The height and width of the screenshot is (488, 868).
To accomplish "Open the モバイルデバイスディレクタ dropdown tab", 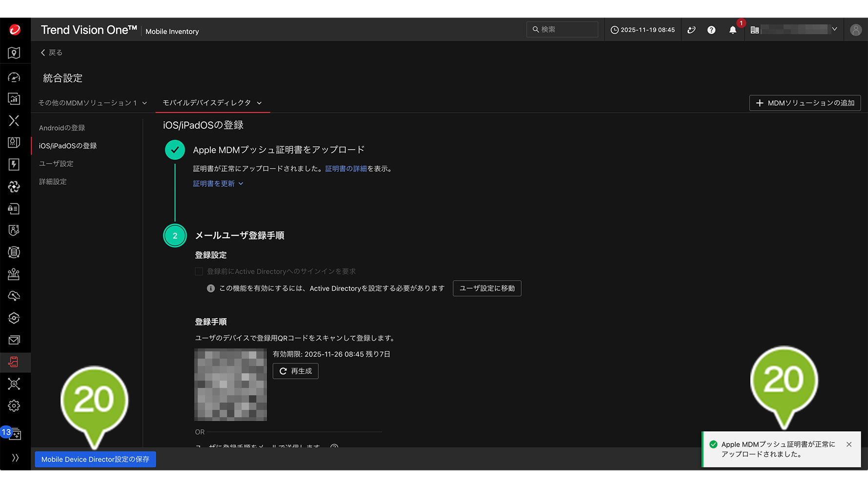I will [212, 103].
